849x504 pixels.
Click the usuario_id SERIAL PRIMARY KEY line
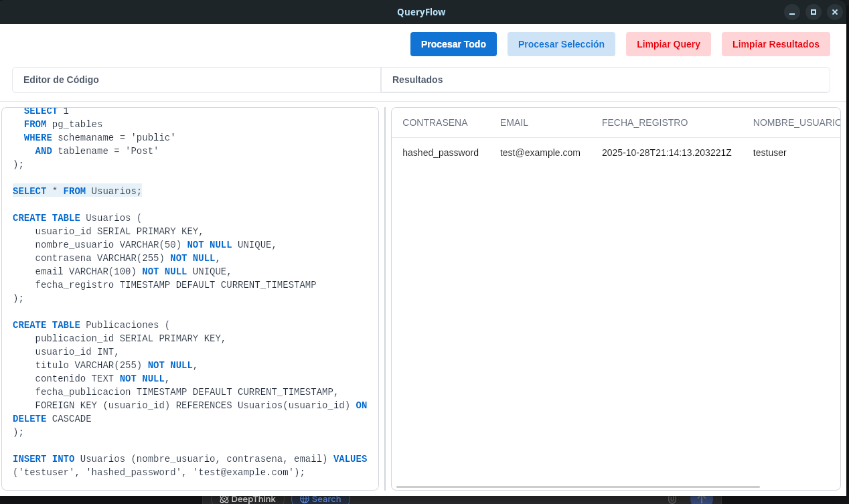pyautogui.click(x=119, y=232)
